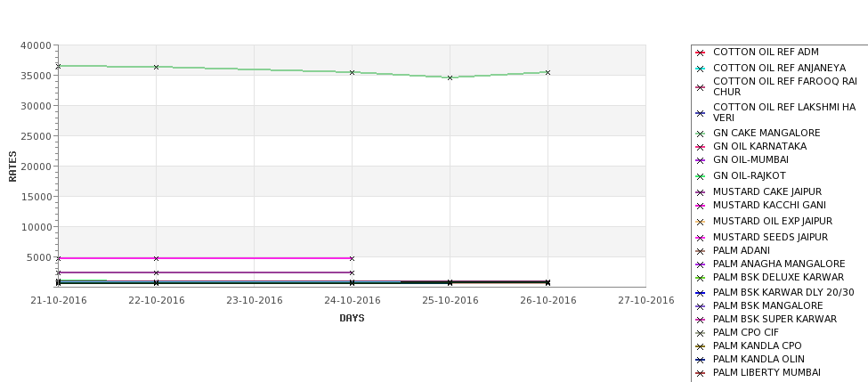Click the DAYS x-axis title
This screenshot has height=382, width=868.
pyautogui.click(x=352, y=319)
